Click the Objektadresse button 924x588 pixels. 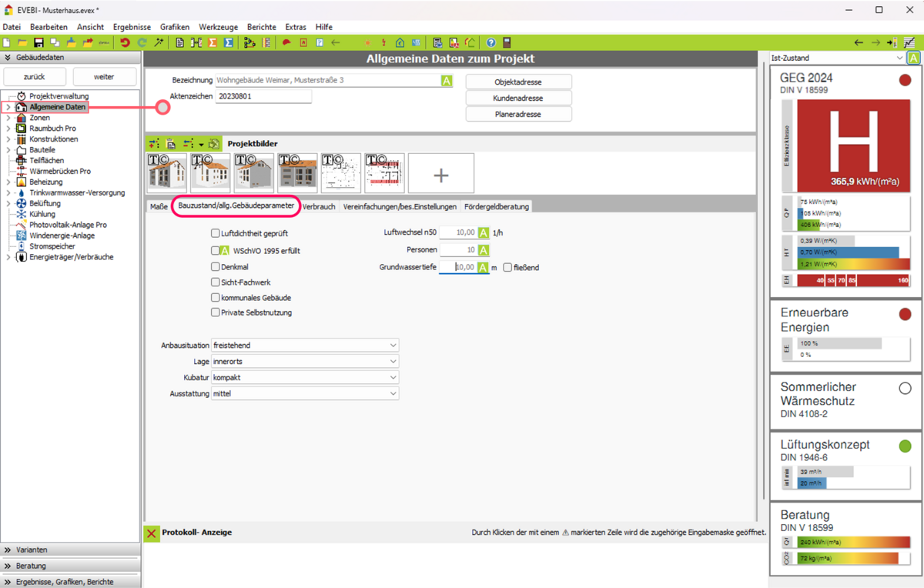(518, 82)
